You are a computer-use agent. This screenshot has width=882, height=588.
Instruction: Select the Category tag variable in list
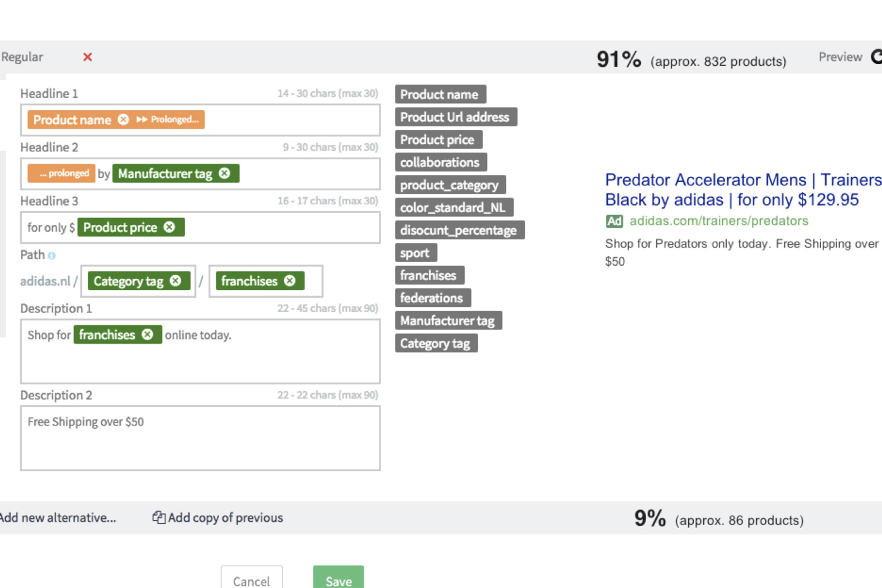coord(436,343)
